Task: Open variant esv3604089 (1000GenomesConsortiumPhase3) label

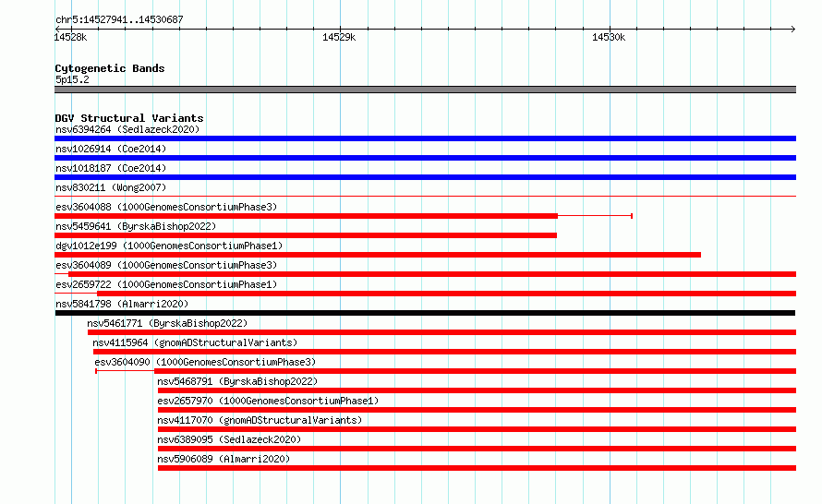Action: [x=166, y=265]
